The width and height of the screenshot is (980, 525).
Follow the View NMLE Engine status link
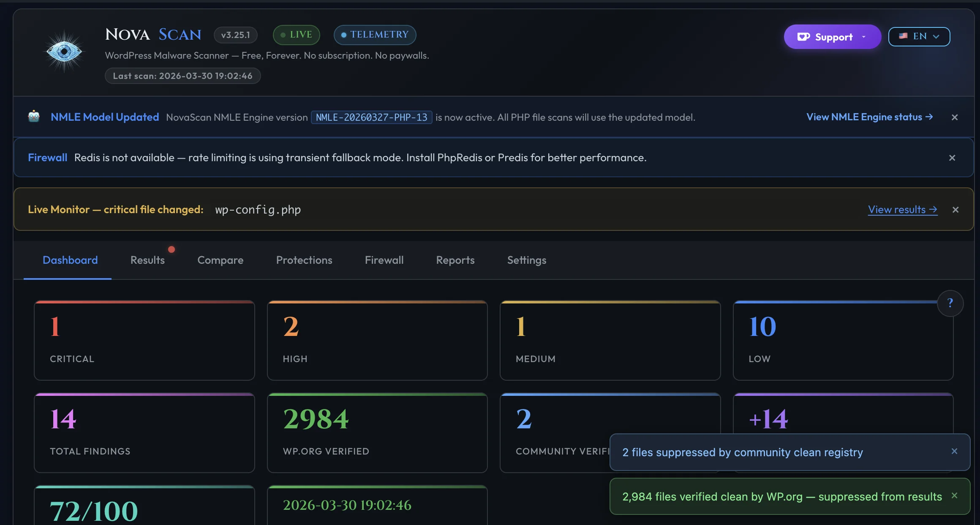[869, 117]
